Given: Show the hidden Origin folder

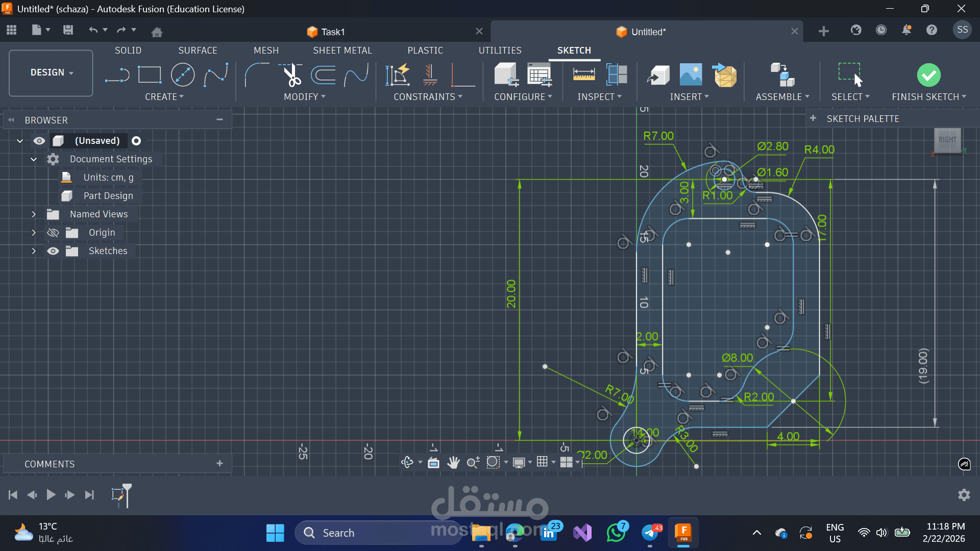Looking at the screenshot, I should point(53,233).
